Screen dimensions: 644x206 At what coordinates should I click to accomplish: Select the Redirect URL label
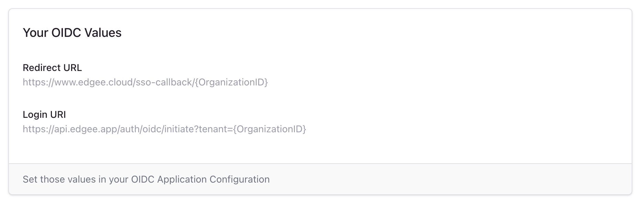tap(52, 68)
